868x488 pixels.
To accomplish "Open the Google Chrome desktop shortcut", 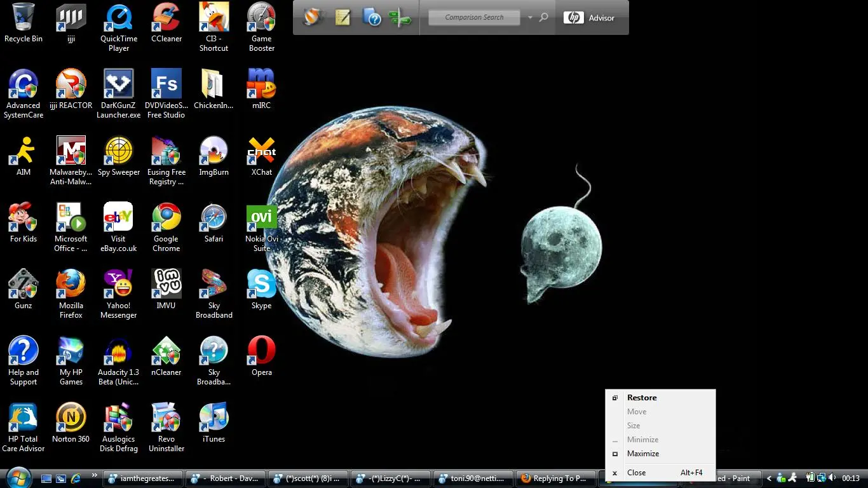I will pyautogui.click(x=166, y=219).
